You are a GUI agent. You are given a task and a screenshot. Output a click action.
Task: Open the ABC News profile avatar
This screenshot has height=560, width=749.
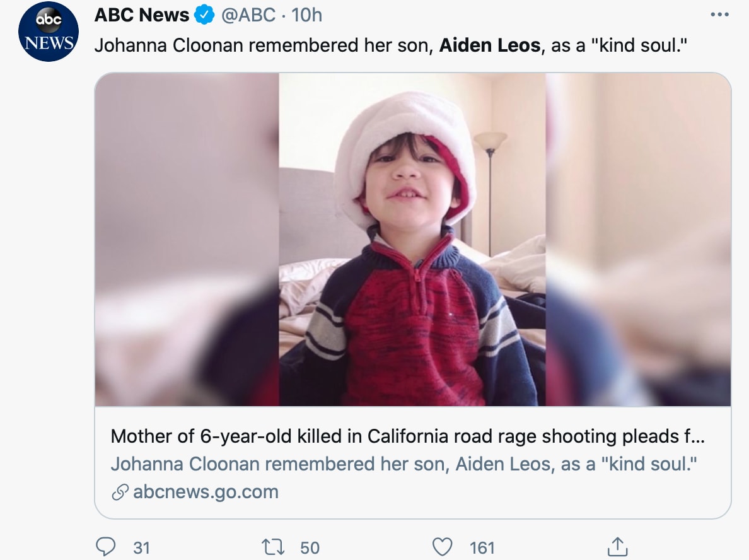[x=49, y=31]
